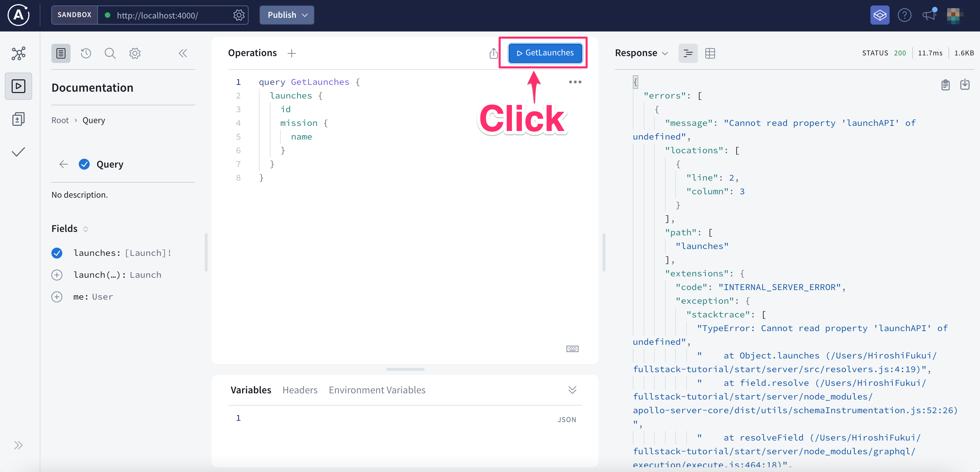Expand the Response dropdown chevron
The image size is (980, 472).
[665, 53]
